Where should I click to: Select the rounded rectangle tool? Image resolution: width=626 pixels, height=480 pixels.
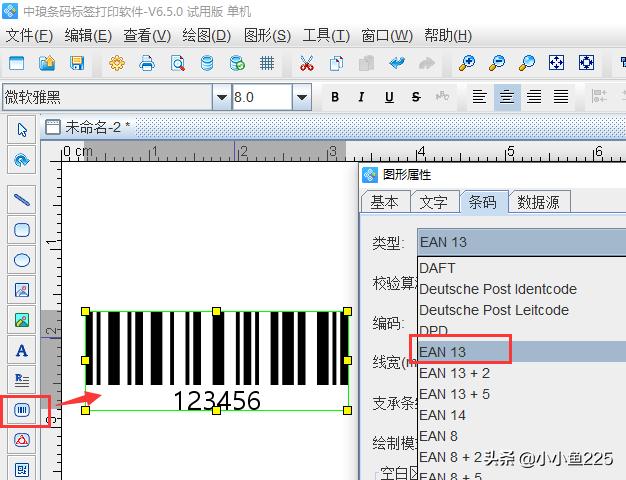point(22,230)
